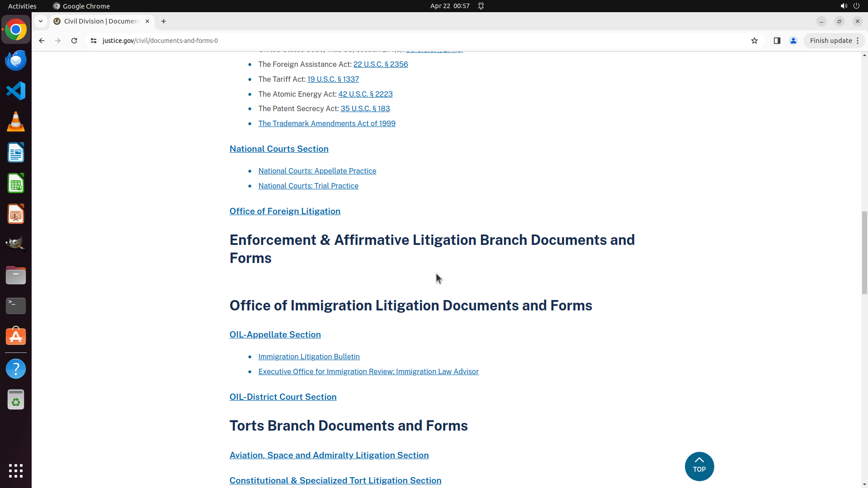Bookmark this page with the star icon
Viewport: 868px width, 488px height.
point(754,41)
